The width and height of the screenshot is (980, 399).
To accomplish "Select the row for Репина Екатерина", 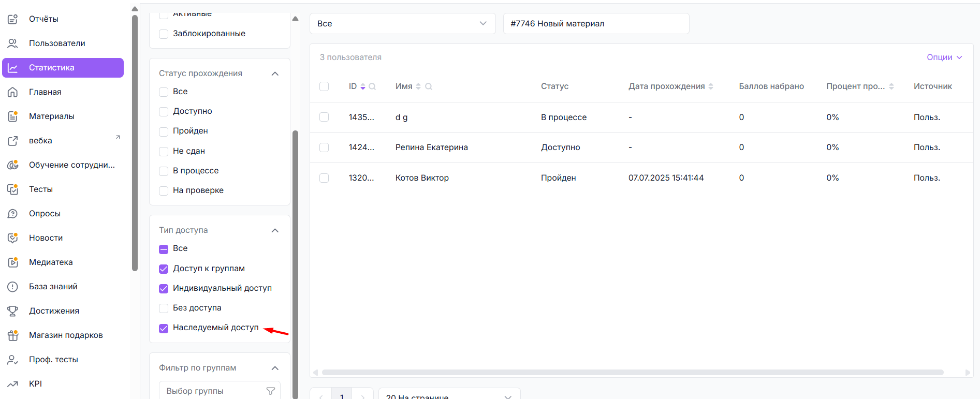I will click(x=324, y=147).
